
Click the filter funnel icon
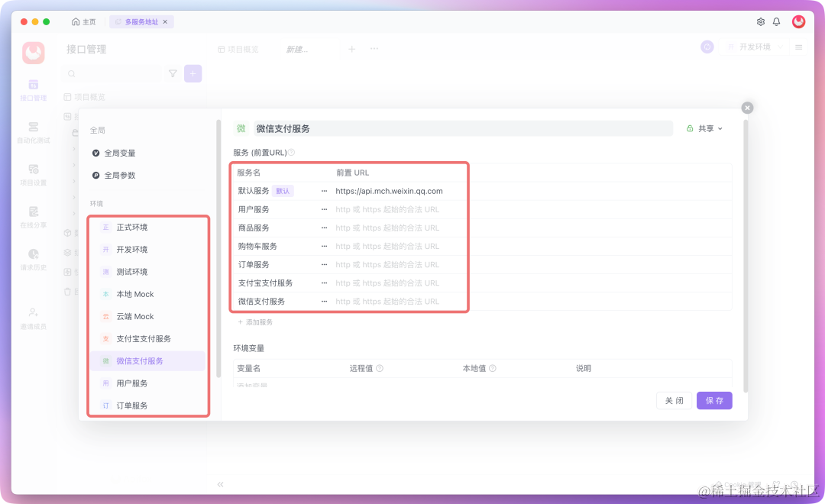pos(173,73)
